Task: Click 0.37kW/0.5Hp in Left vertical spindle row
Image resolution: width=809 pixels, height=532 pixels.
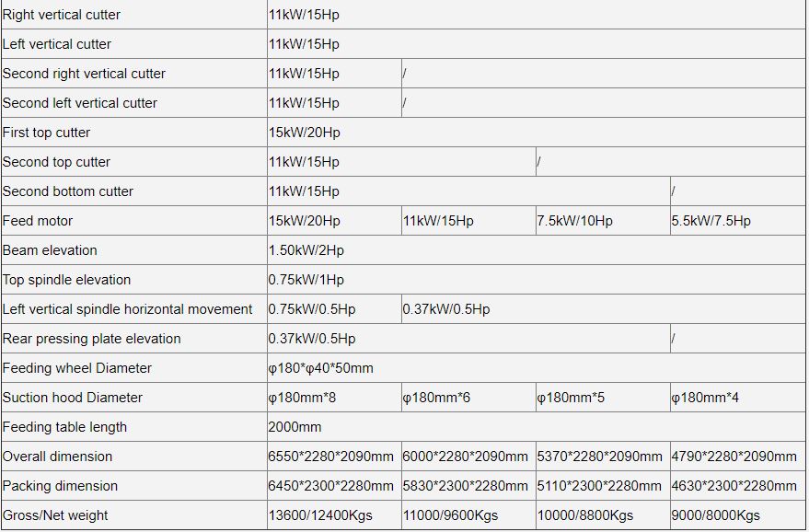Action: coord(446,309)
